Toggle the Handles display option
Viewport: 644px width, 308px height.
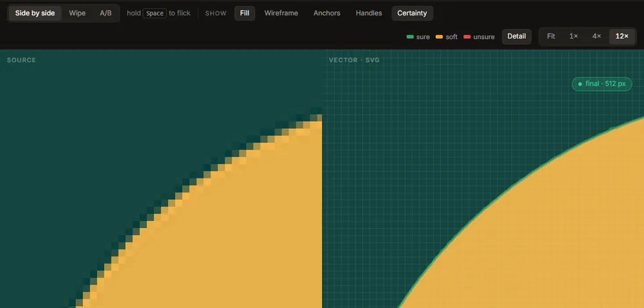369,13
